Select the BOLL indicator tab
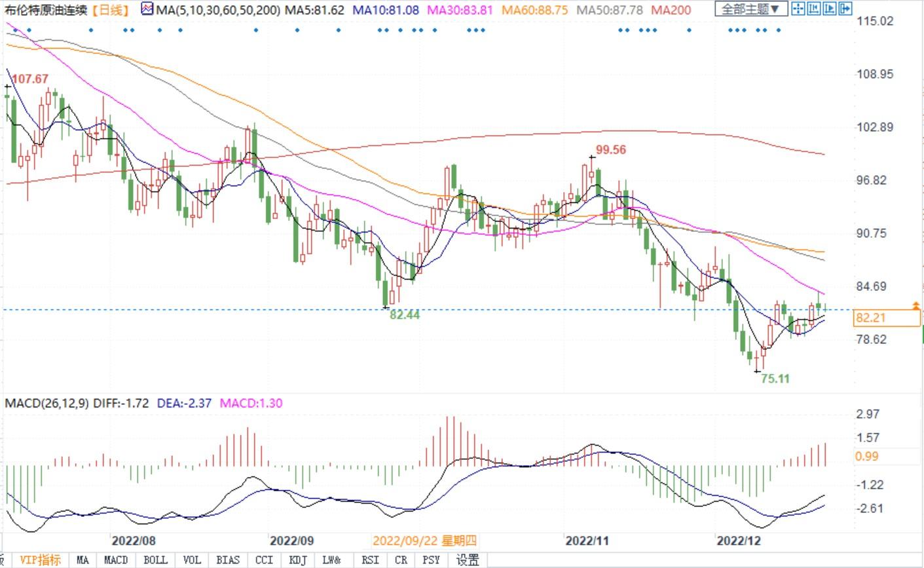 coord(155,560)
